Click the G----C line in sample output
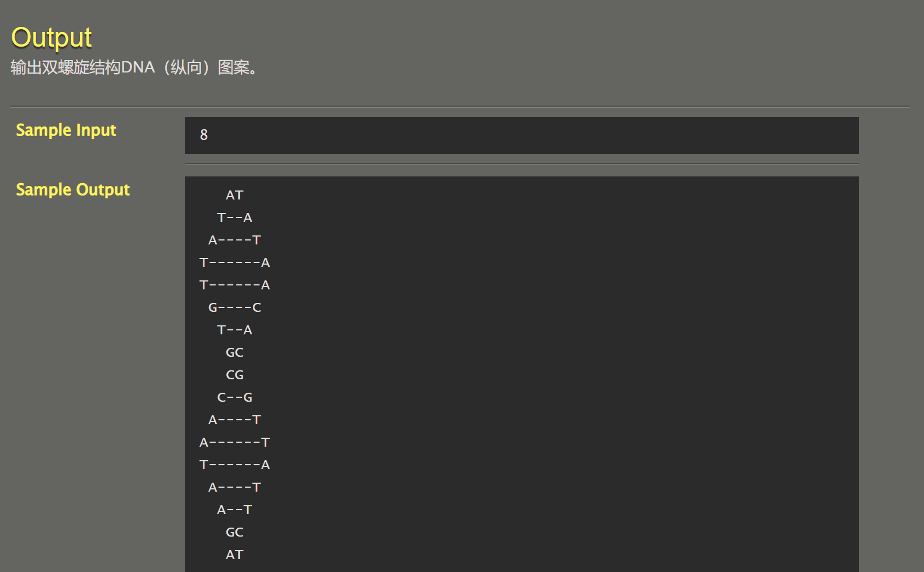 (x=235, y=307)
